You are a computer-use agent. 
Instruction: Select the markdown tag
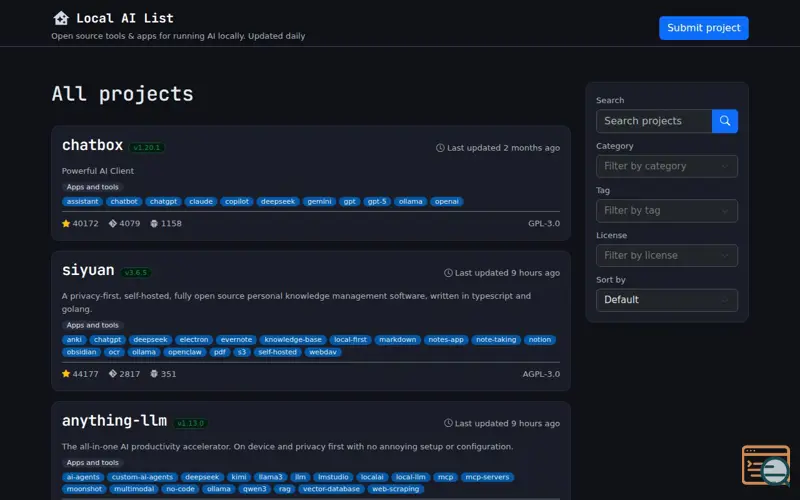point(397,340)
